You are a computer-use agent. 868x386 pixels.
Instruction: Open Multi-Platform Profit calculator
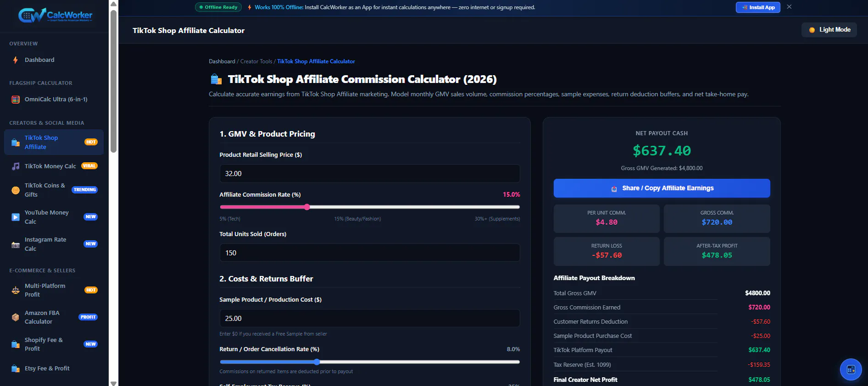coord(54,290)
